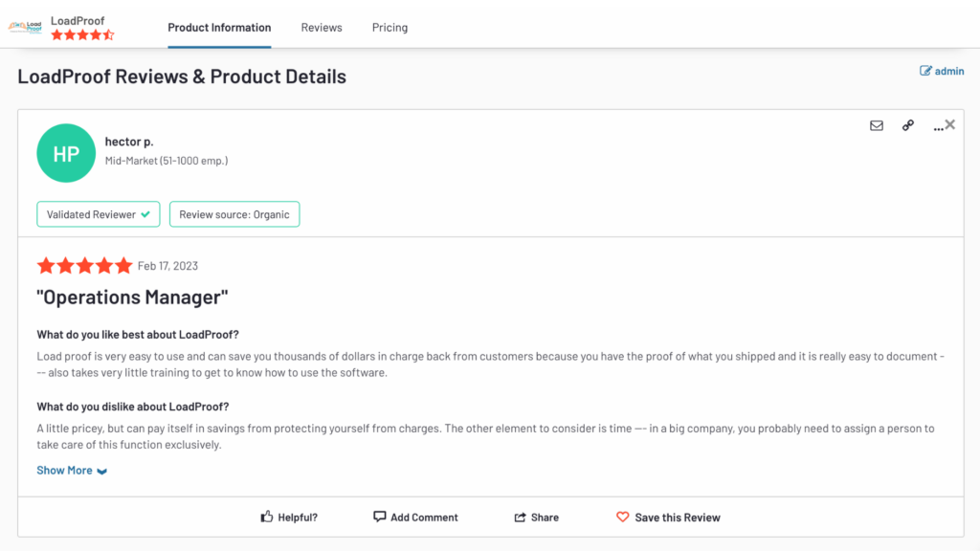
Task: Switch to the Reviews tab
Action: pyautogui.click(x=322, y=28)
